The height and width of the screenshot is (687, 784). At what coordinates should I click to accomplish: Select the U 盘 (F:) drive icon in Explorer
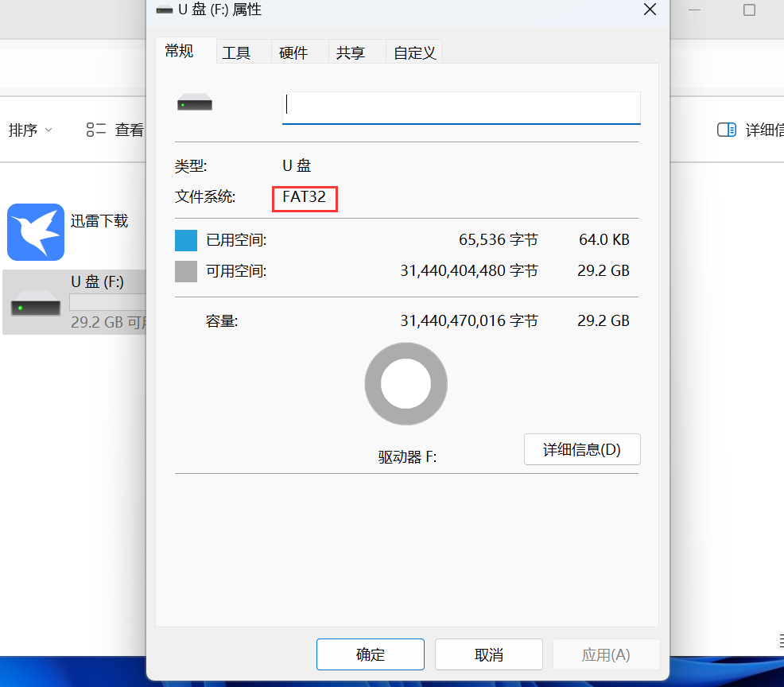36,304
